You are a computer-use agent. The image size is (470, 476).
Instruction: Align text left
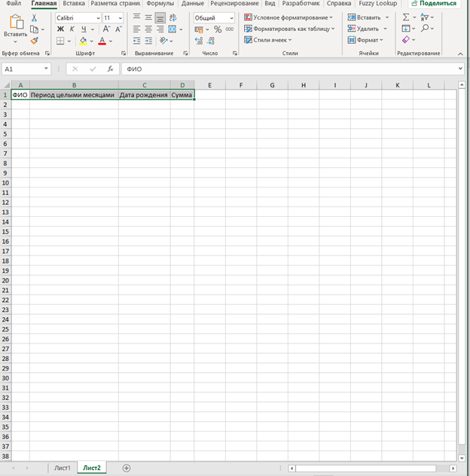[x=136, y=29]
